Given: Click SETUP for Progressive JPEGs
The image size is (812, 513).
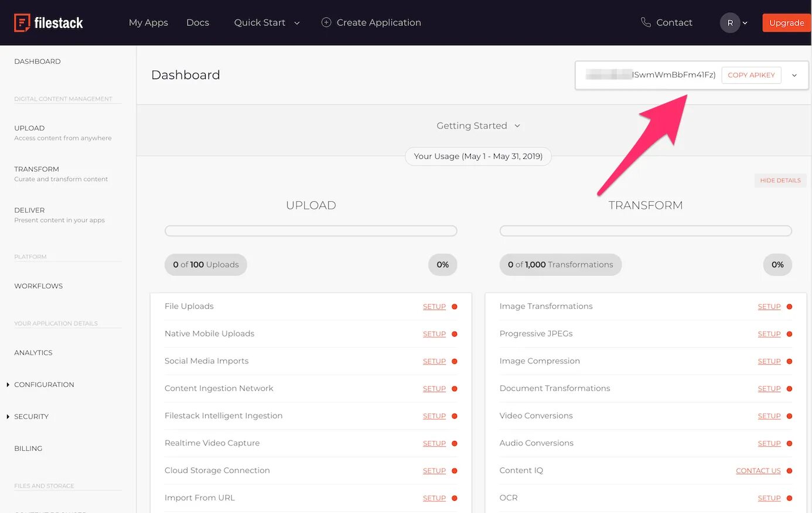Looking at the screenshot, I should [769, 334].
